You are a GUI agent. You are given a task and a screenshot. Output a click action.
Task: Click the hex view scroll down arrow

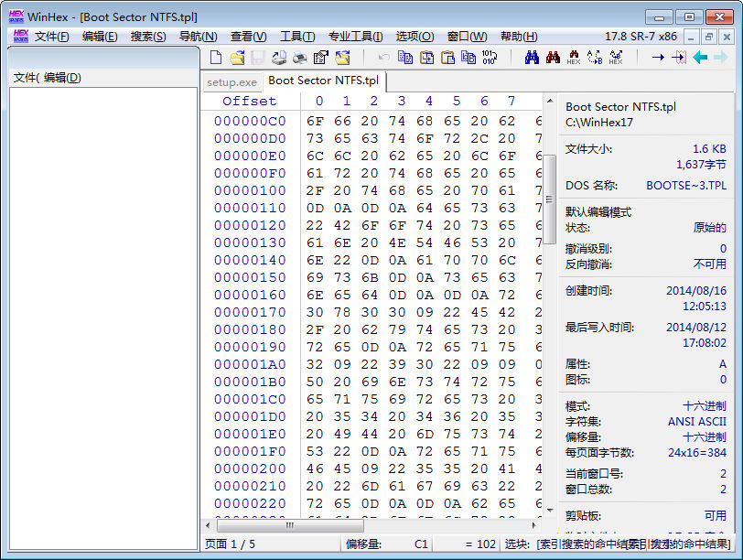point(550,511)
